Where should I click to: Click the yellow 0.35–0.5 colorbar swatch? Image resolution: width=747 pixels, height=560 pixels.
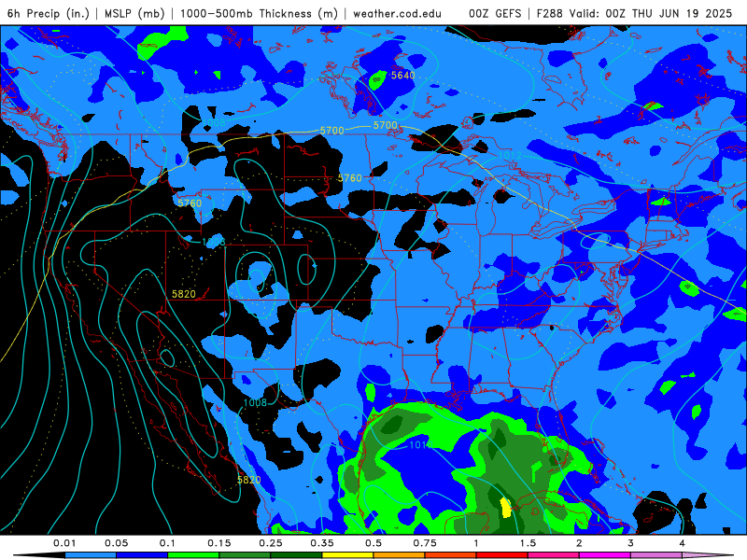[x=347, y=555]
